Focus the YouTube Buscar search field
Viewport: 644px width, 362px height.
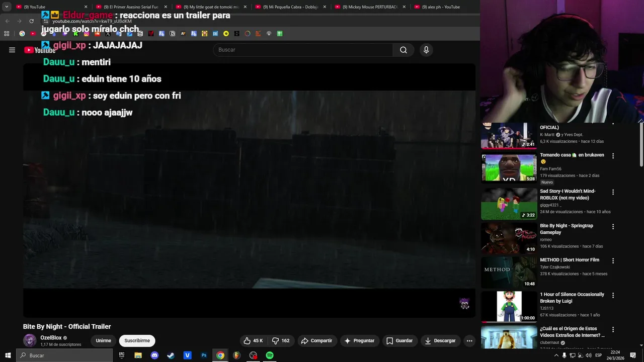pos(303,50)
